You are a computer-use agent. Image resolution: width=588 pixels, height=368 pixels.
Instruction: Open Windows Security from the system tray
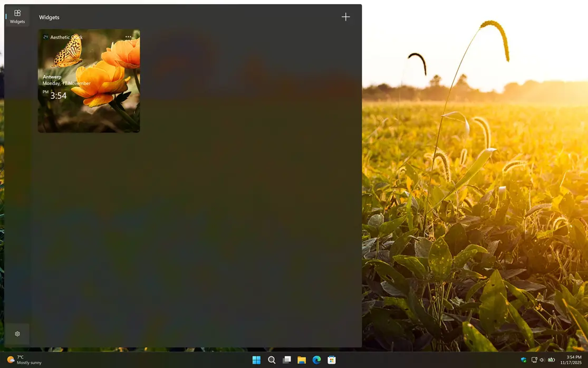[524, 360]
